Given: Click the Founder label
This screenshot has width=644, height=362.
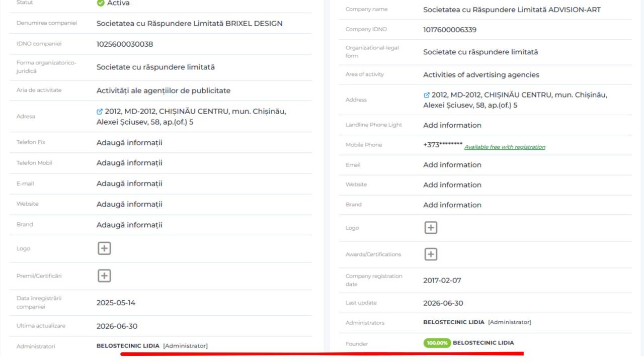Looking at the screenshot, I should [x=357, y=344].
